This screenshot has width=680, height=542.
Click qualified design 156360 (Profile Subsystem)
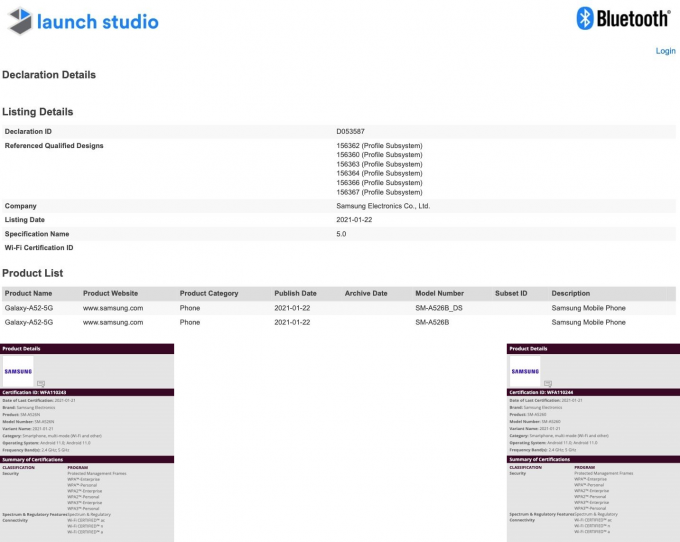click(379, 155)
